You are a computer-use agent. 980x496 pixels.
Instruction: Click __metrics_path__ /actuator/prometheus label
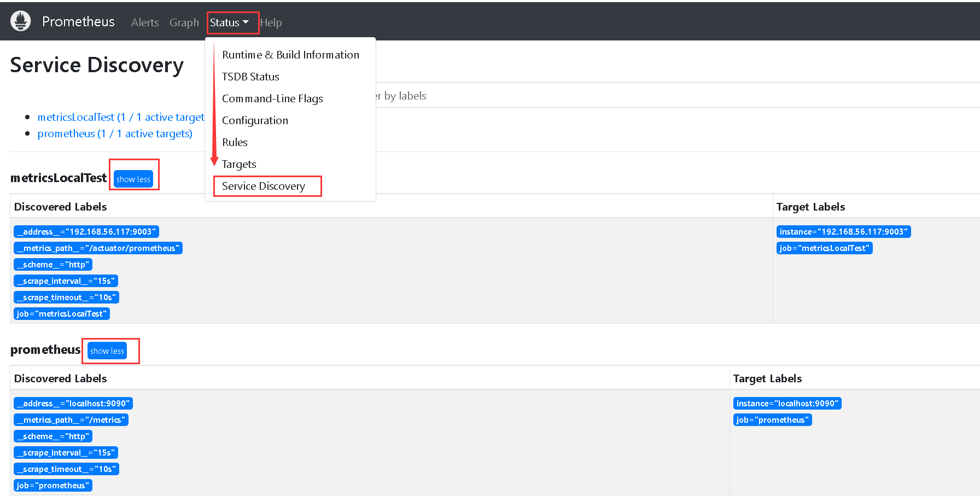[x=98, y=248]
